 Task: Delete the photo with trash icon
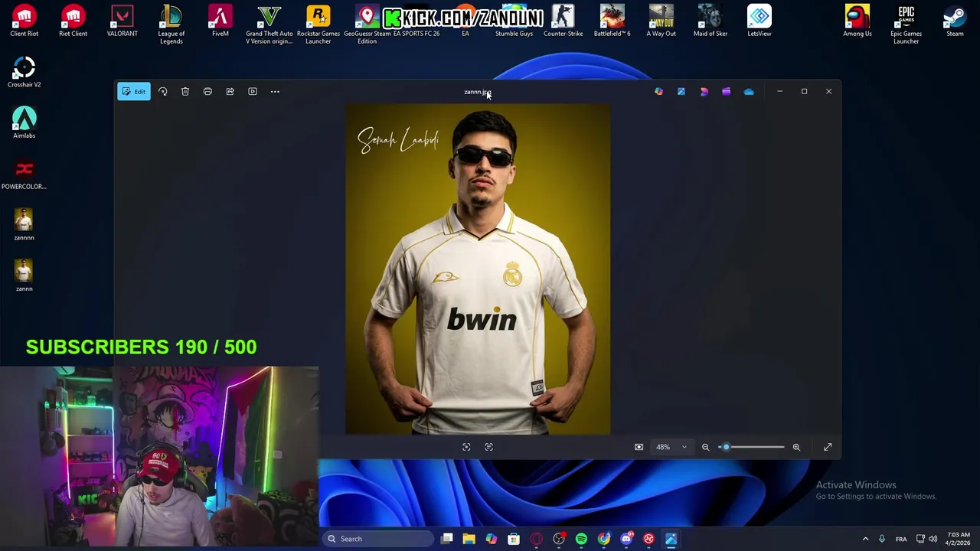click(185, 92)
